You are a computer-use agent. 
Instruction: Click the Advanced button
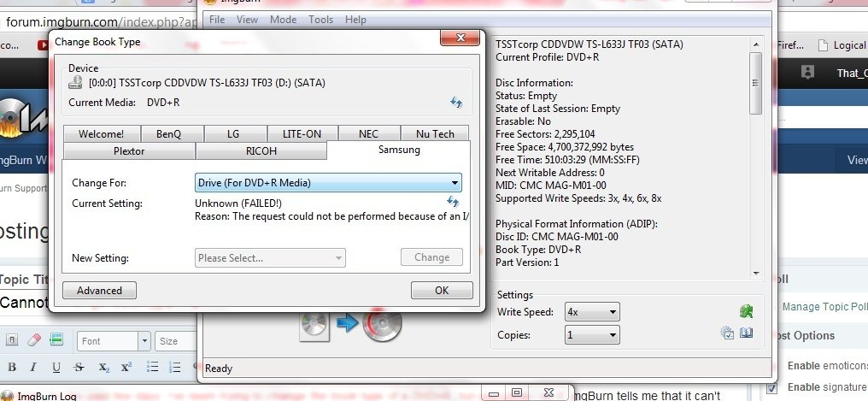tap(99, 290)
